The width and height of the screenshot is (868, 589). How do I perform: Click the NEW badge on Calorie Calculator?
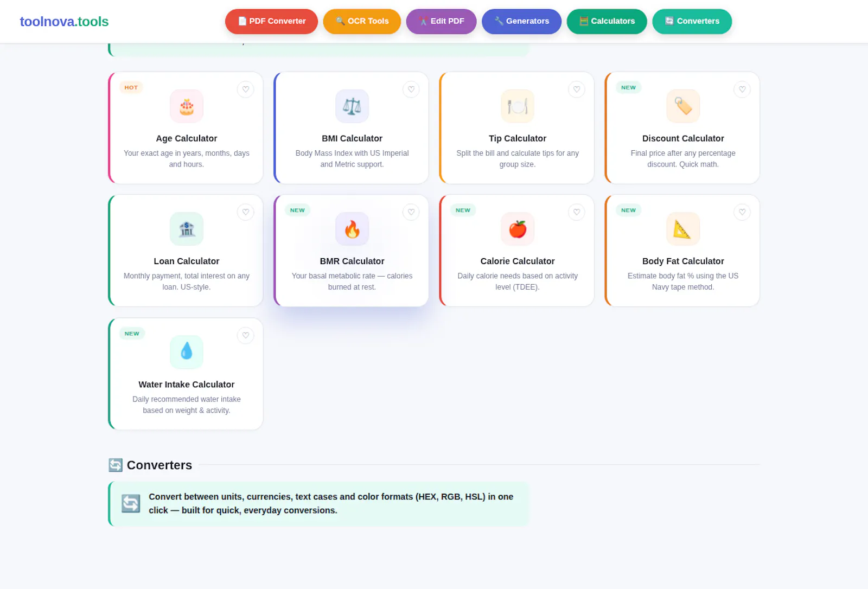(x=463, y=210)
